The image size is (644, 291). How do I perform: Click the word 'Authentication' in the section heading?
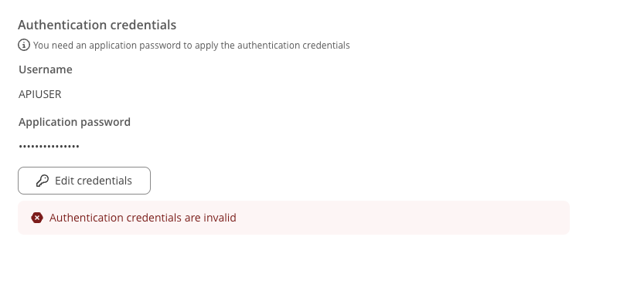click(63, 25)
